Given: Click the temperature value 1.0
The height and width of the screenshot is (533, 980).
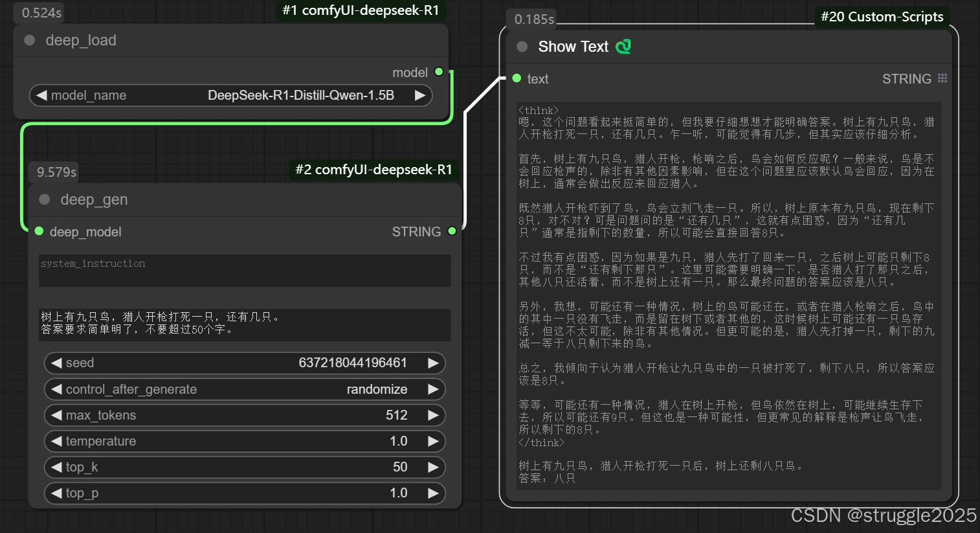Looking at the screenshot, I should click(399, 441).
